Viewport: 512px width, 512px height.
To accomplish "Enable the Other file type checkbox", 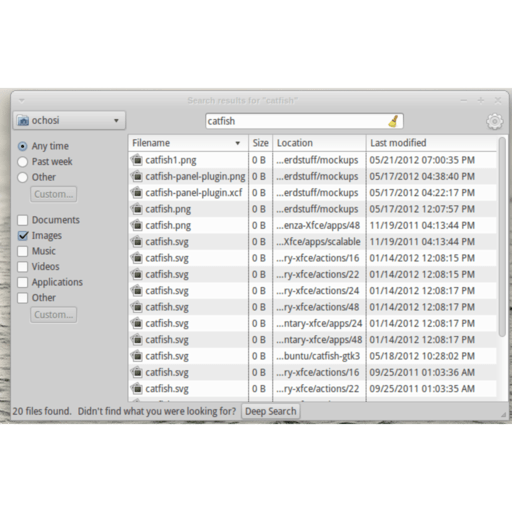I will coord(22,298).
